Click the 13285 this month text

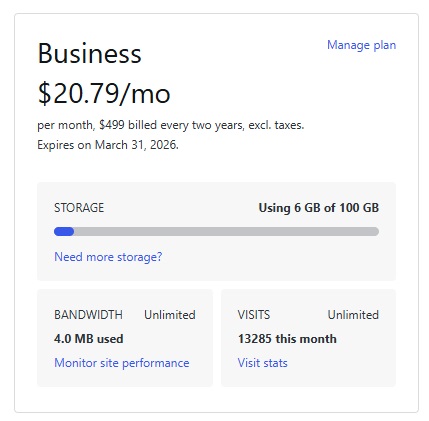pyautogui.click(x=287, y=339)
